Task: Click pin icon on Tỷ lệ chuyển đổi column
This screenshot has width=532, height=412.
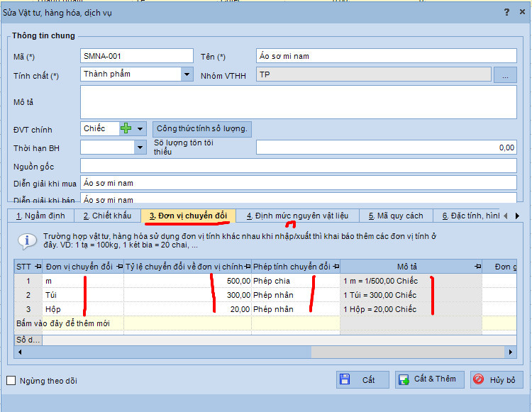Action: pyautogui.click(x=246, y=267)
